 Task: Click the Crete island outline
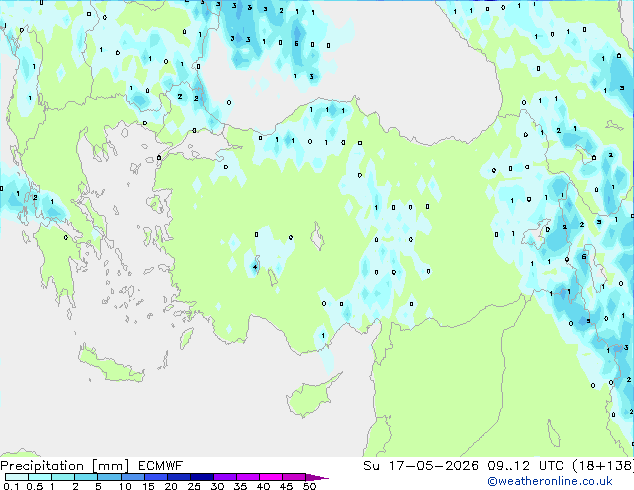(111, 365)
